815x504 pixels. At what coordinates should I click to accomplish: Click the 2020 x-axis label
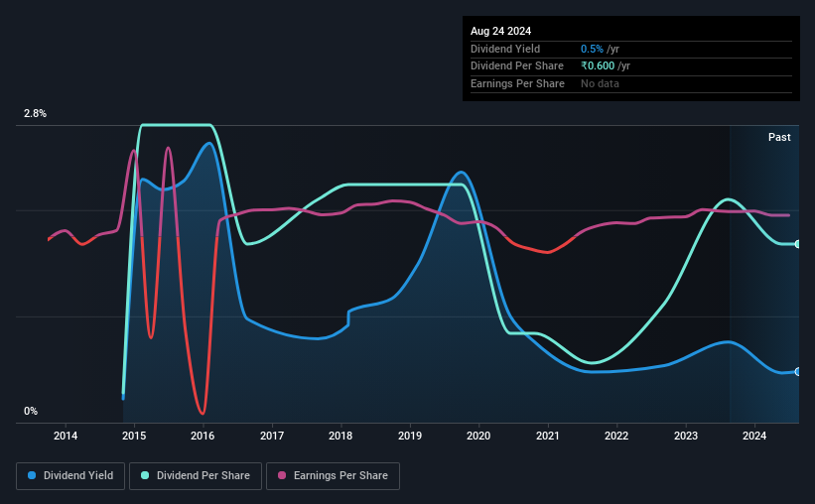pyautogui.click(x=478, y=436)
